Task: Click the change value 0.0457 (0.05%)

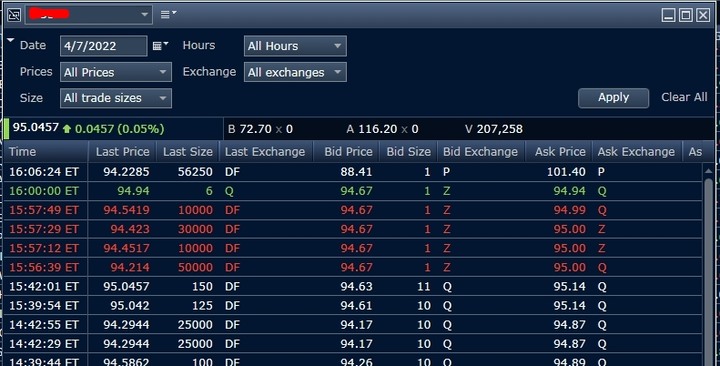Action: tap(119, 129)
